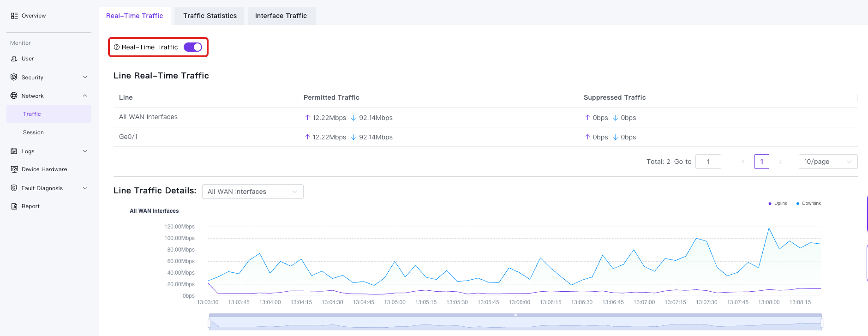Click the left handle of the chart zoom slider
This screenshot has height=336, width=868.
210,323
